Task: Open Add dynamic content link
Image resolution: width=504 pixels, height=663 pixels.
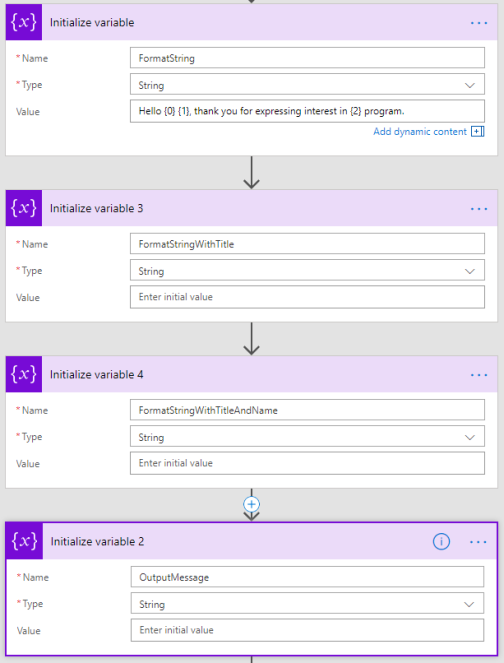Action: point(419,132)
